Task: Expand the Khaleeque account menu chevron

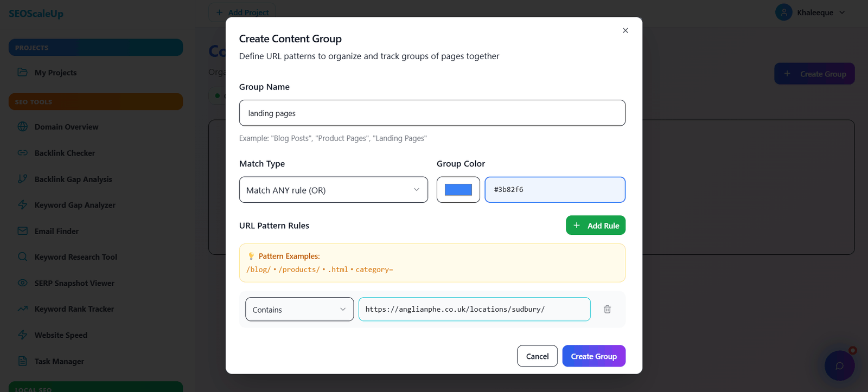Action: [x=842, y=12]
